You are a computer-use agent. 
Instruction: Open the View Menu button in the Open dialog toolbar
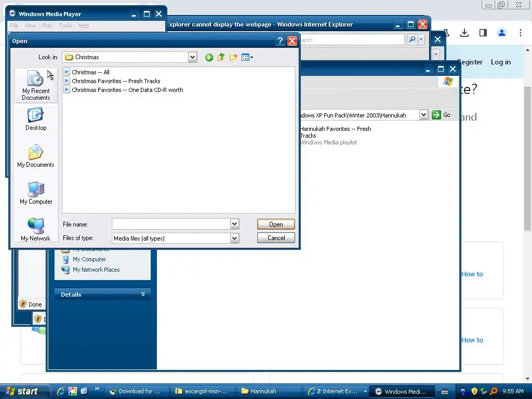[x=247, y=57]
